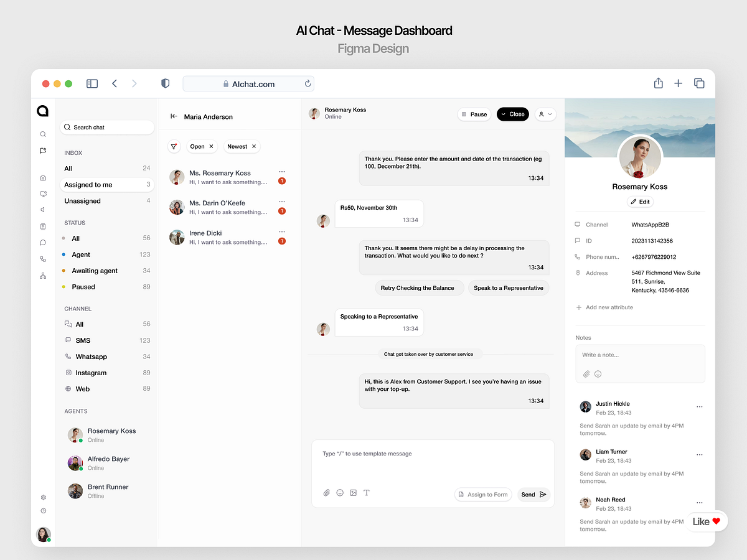
Task: Click the filter funnel icon above the chat list
Action: (174, 146)
